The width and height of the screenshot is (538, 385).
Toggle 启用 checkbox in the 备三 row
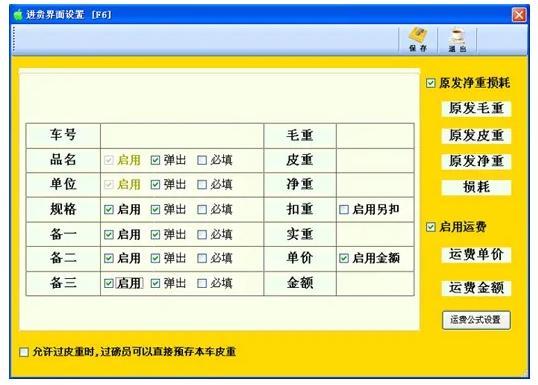(x=109, y=283)
